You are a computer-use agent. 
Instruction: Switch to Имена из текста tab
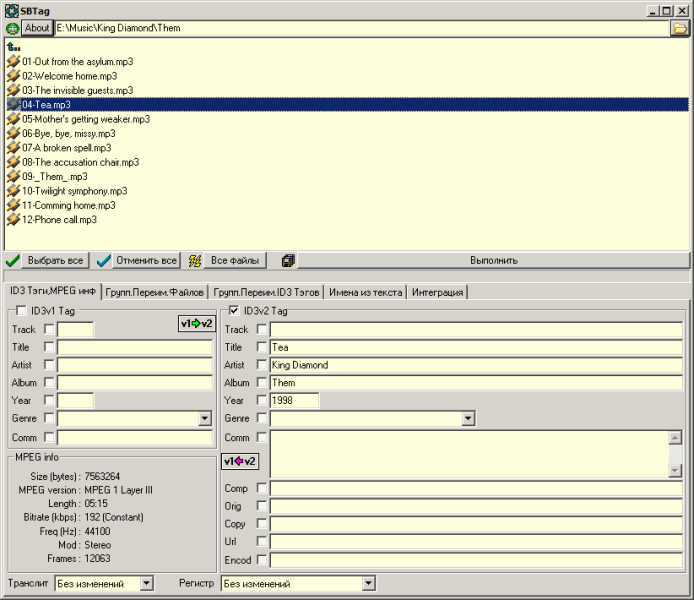click(x=366, y=292)
